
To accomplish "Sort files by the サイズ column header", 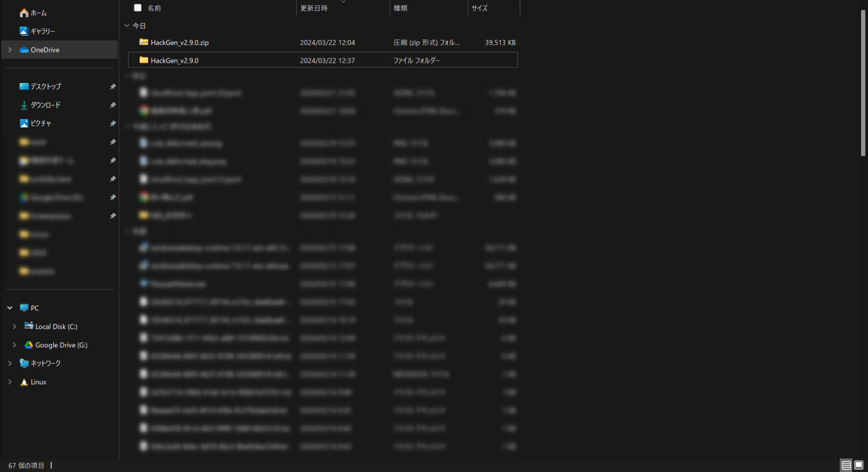I will pyautogui.click(x=480, y=8).
